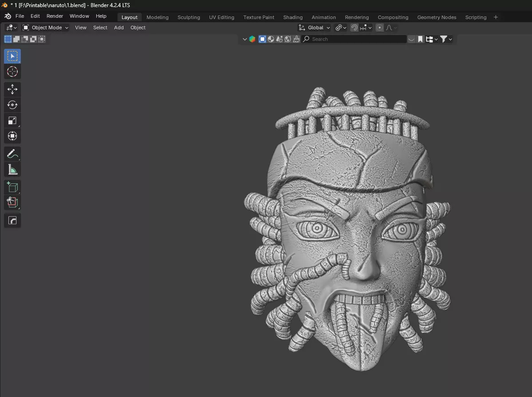Click curved line button right of Search
Image resolution: width=532 pixels, height=397 pixels.
pos(411,40)
